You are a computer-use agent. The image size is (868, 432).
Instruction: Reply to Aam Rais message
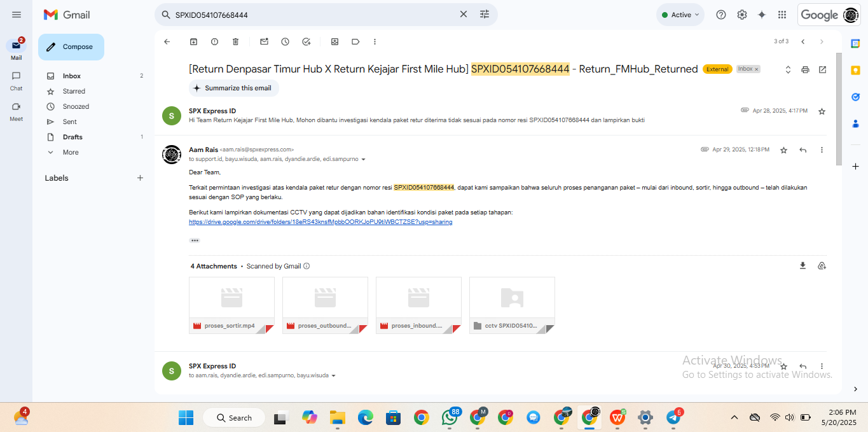click(803, 150)
